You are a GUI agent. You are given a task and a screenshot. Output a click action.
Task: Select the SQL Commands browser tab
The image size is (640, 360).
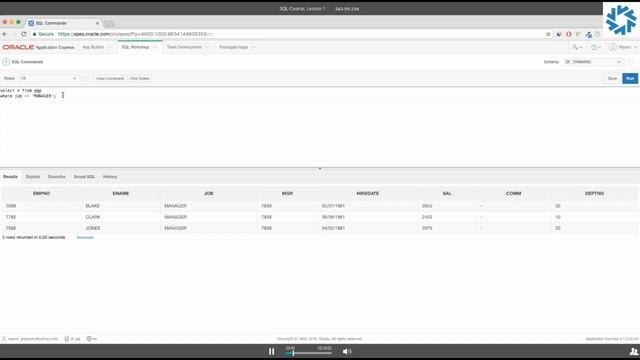click(63, 23)
